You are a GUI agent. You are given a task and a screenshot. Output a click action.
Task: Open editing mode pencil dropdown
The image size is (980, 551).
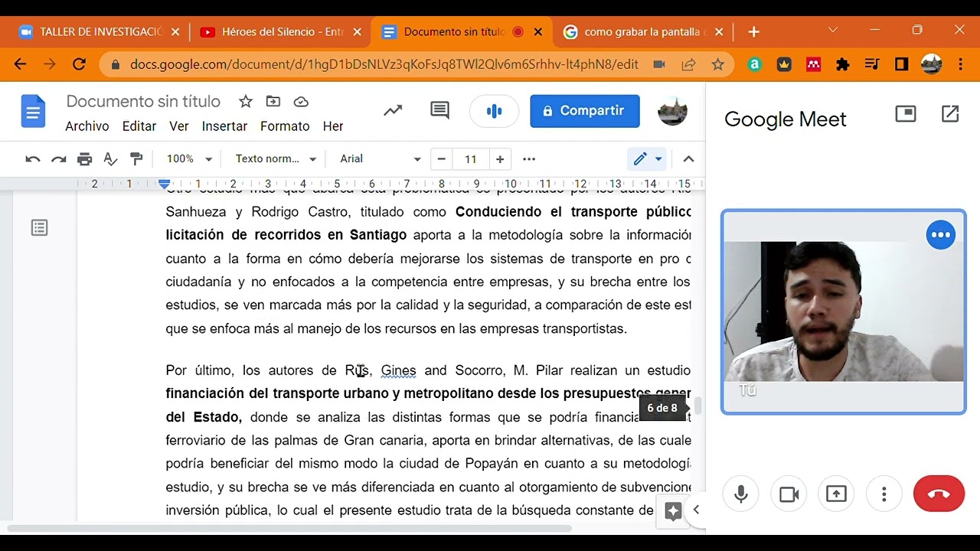click(x=648, y=159)
